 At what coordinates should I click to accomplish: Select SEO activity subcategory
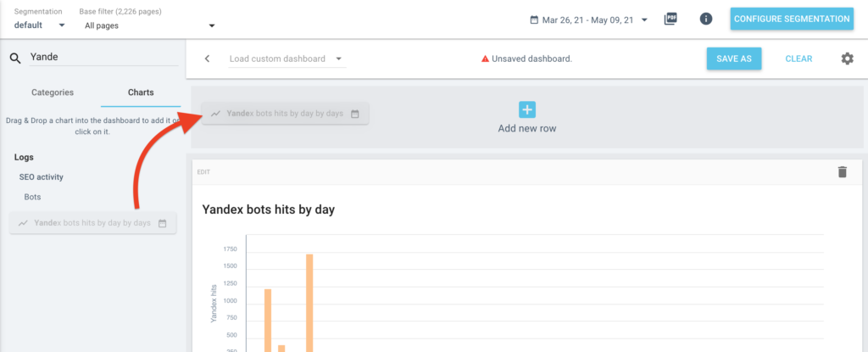coord(41,177)
